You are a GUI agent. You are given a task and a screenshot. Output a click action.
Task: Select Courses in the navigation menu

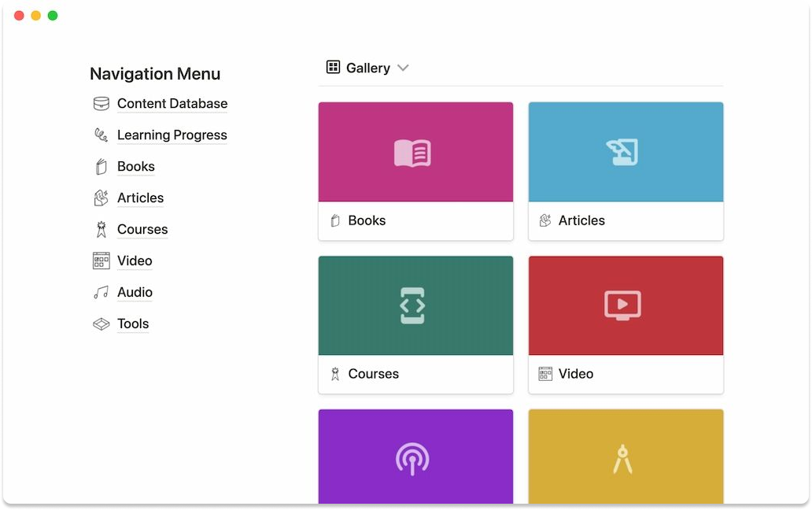142,230
